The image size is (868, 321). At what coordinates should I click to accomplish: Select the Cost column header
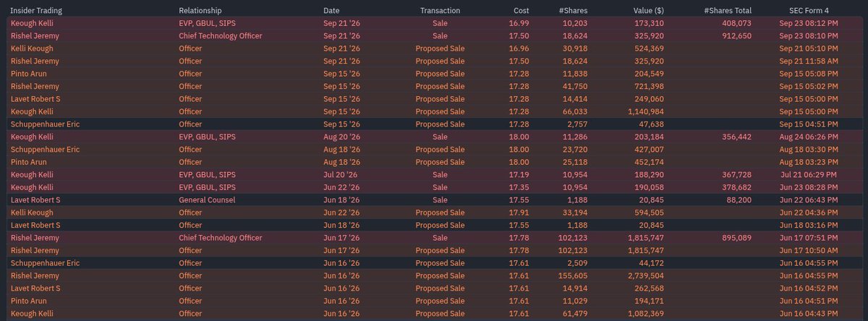click(x=521, y=10)
